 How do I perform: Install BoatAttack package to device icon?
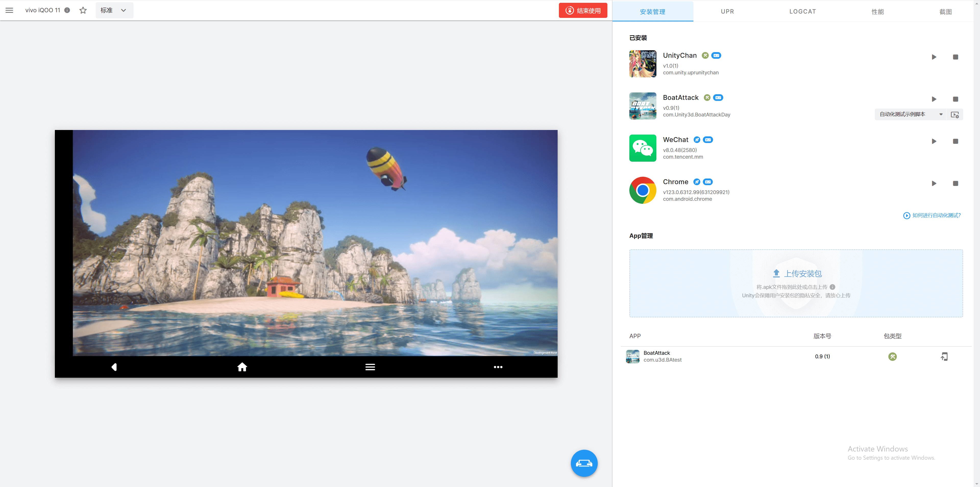(x=944, y=357)
